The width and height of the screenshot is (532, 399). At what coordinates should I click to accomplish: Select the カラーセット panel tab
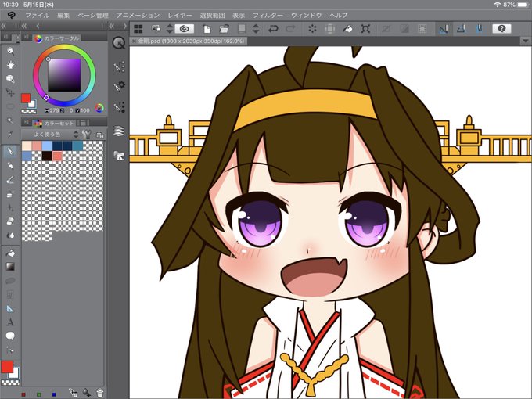tap(54, 123)
